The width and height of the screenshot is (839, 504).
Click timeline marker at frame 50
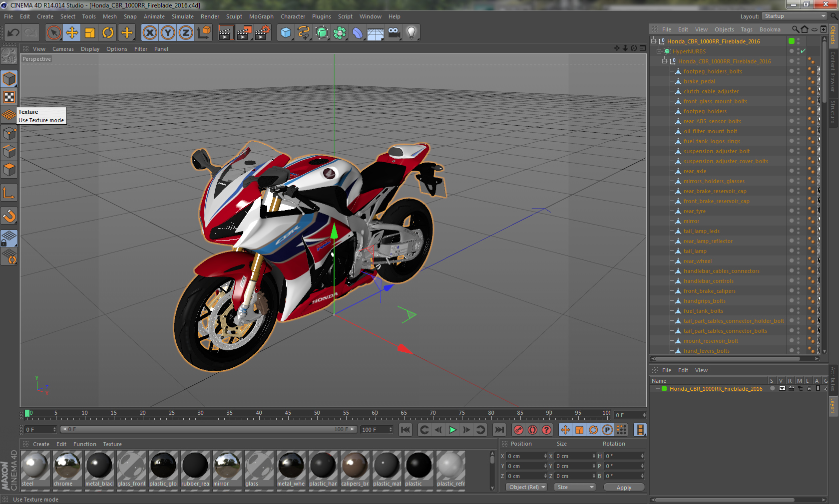tap(317, 414)
